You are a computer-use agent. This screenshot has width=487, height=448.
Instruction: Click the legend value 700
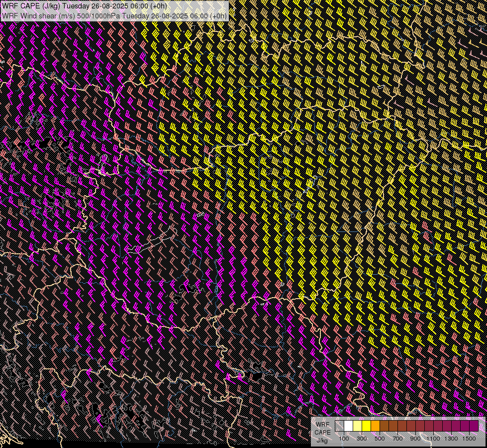tap(397, 439)
